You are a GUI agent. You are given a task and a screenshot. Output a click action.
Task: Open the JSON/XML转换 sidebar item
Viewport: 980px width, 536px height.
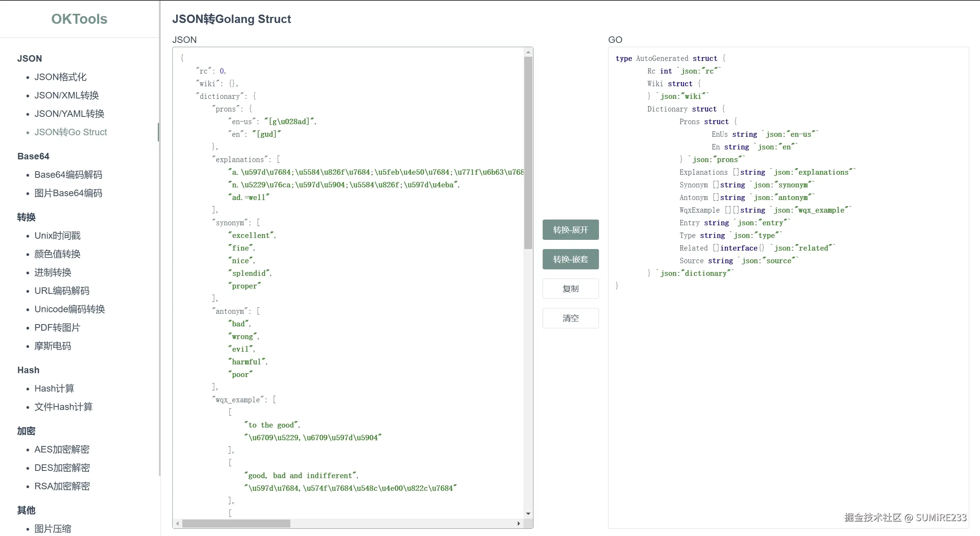click(x=67, y=95)
